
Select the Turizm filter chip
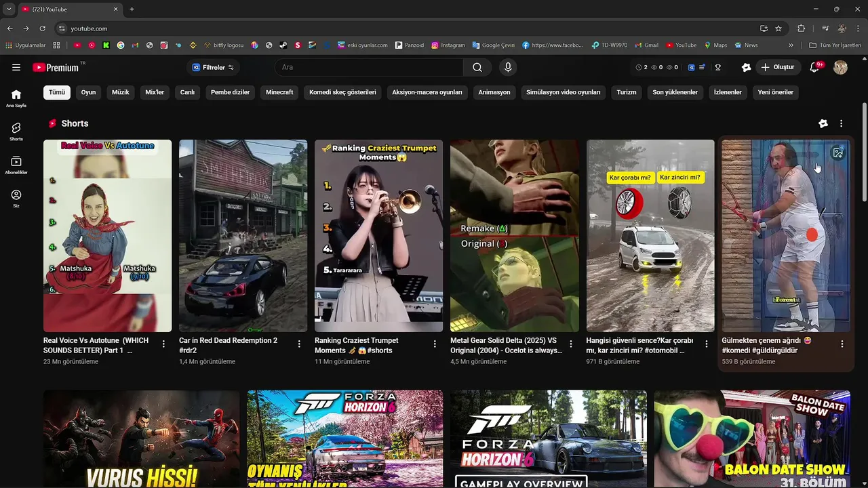click(x=627, y=92)
